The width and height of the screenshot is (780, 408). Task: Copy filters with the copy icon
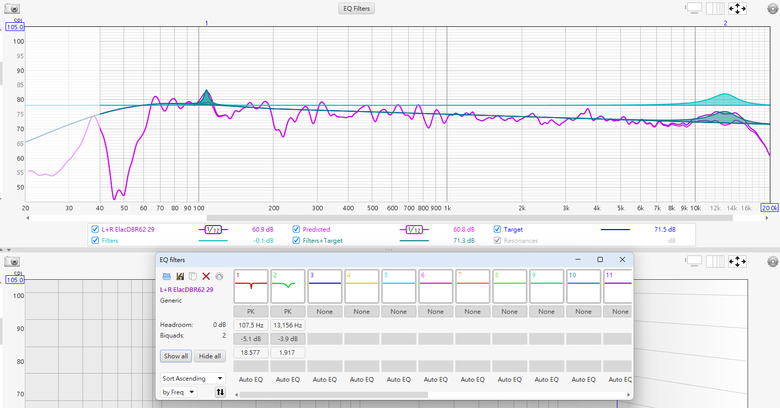pos(193,276)
